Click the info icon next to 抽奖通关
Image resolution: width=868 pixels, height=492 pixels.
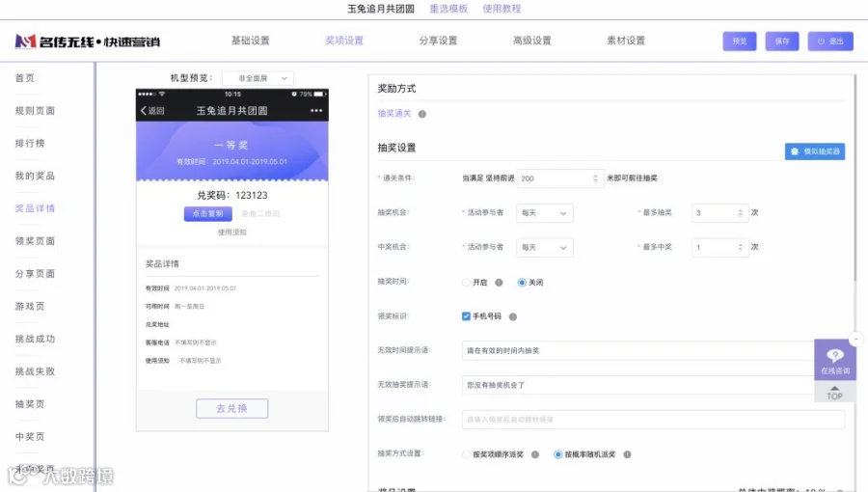pyautogui.click(x=422, y=114)
